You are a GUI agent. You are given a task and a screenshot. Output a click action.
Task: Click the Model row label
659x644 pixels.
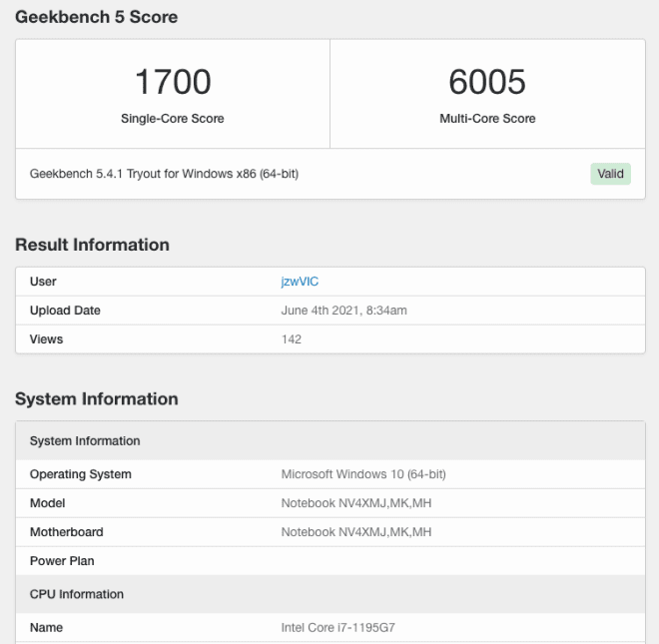click(48, 503)
